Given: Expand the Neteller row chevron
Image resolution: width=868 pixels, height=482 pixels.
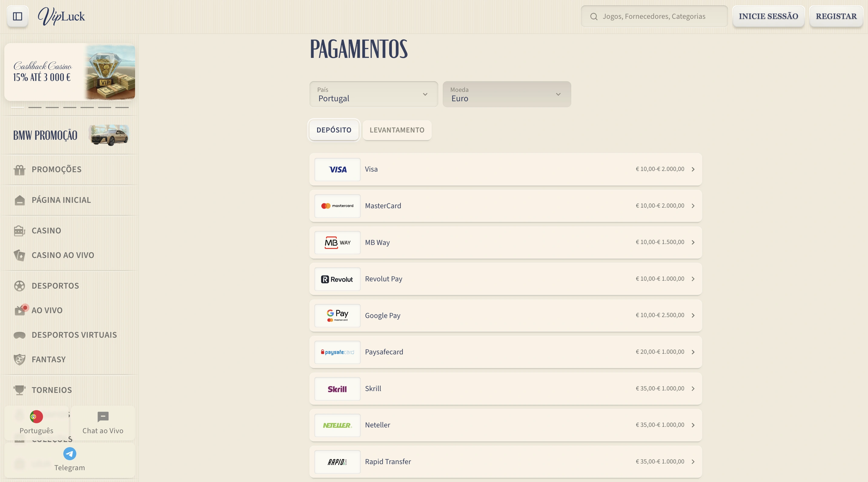Looking at the screenshot, I should point(693,425).
